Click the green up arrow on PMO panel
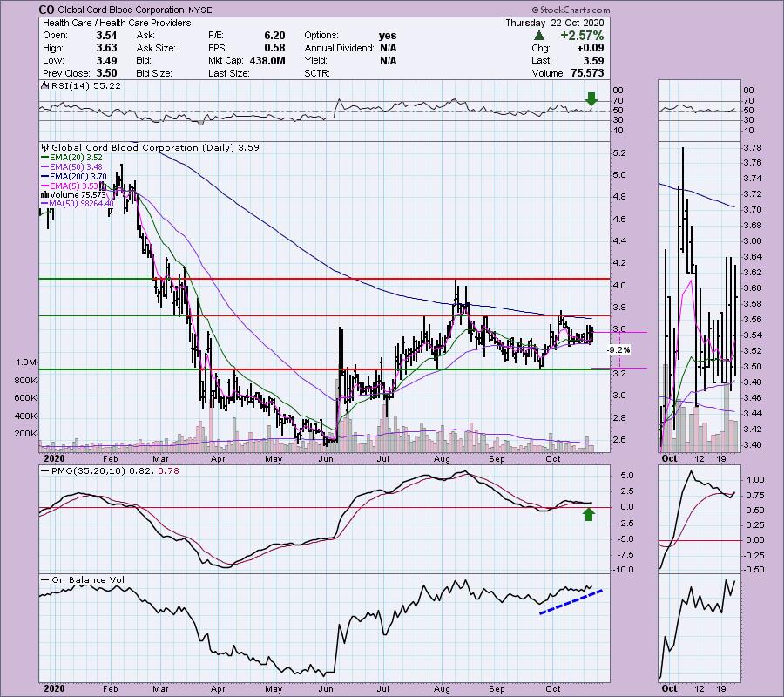 [x=589, y=514]
